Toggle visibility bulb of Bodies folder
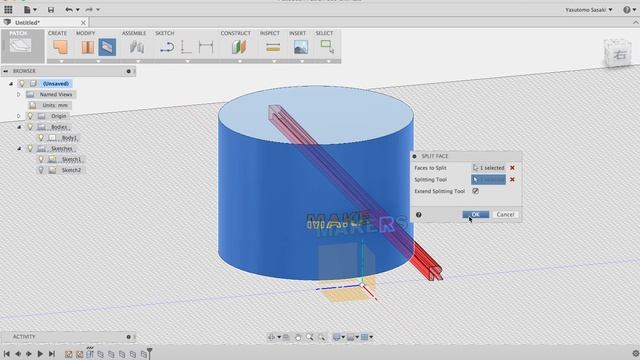The width and height of the screenshot is (640, 360). click(30, 127)
